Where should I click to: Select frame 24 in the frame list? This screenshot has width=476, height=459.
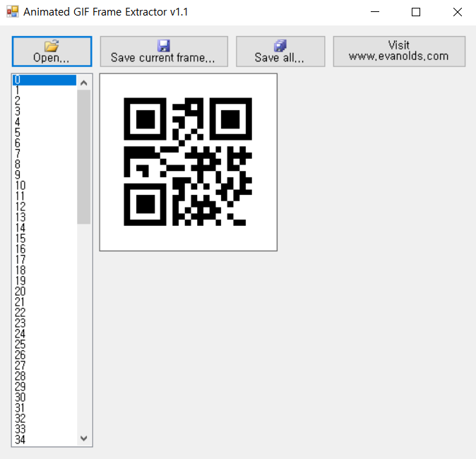(44, 334)
